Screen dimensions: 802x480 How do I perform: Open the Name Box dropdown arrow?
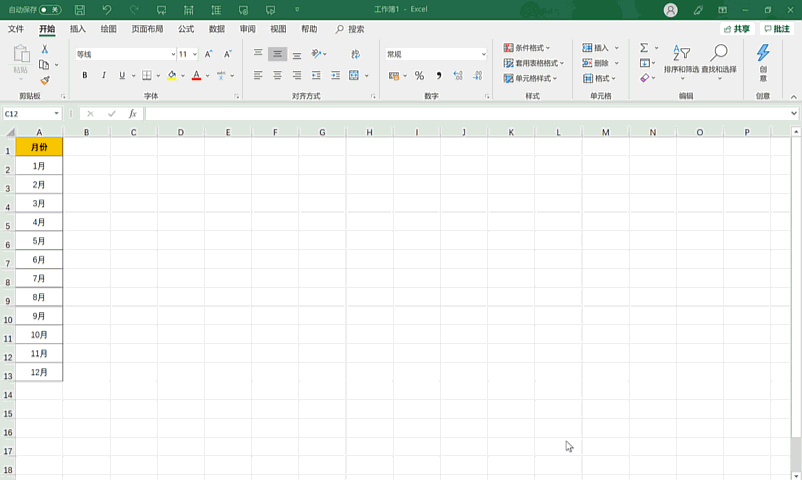tap(56, 114)
